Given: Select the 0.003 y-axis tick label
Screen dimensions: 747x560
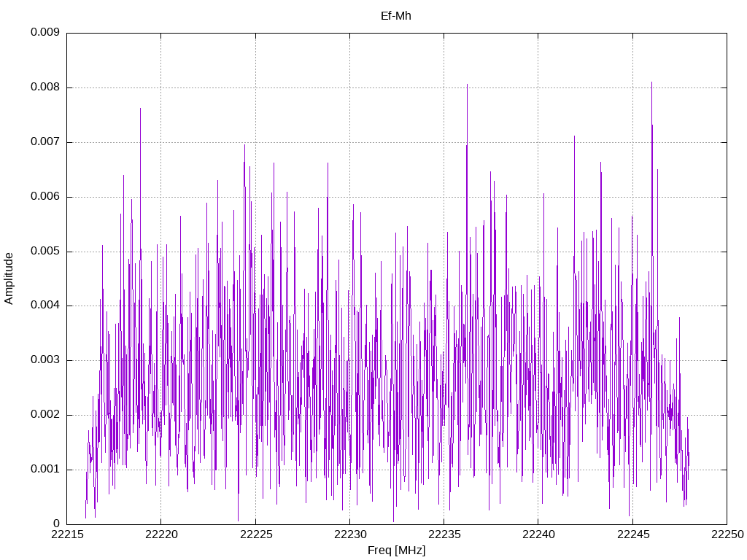Looking at the screenshot, I should pyautogui.click(x=45, y=360).
